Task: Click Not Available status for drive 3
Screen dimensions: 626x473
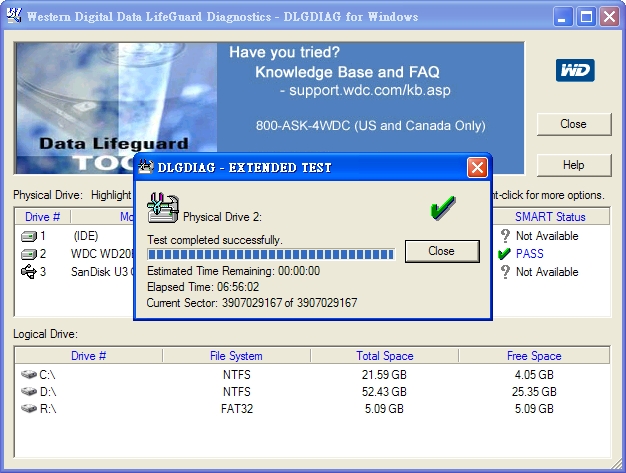Action: [547, 272]
